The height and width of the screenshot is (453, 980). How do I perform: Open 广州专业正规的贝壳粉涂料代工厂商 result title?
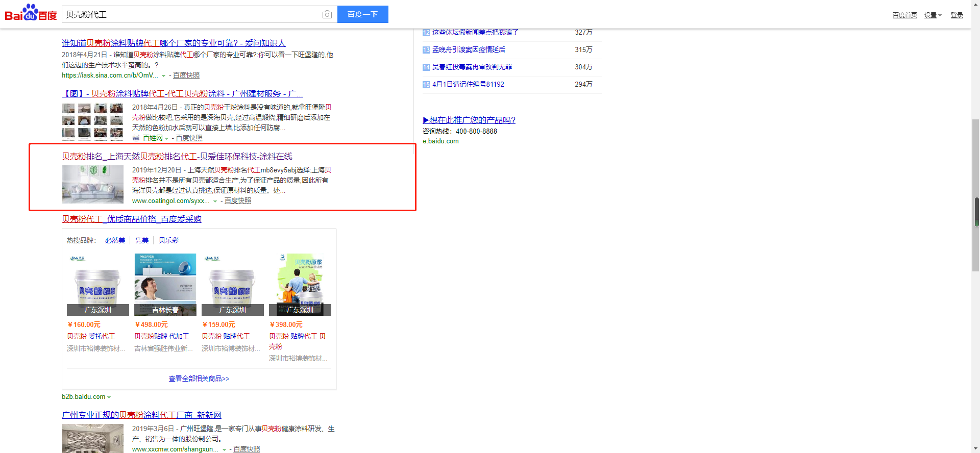coord(141,415)
